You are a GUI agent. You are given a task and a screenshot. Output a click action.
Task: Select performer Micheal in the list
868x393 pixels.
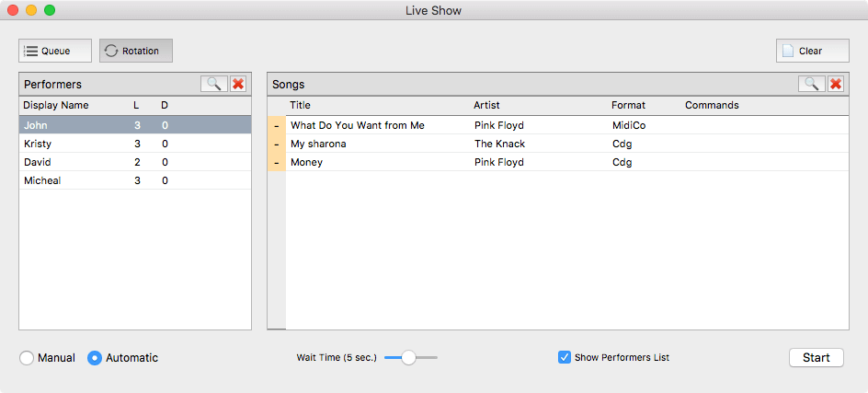42,180
